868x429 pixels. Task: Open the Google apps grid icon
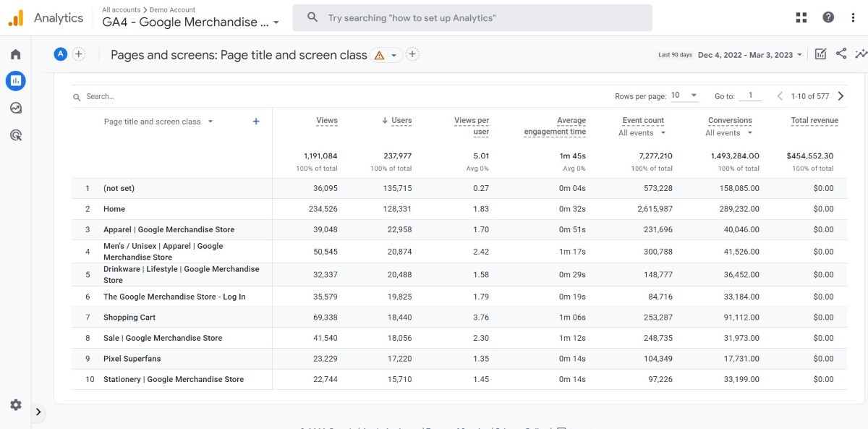[801, 17]
